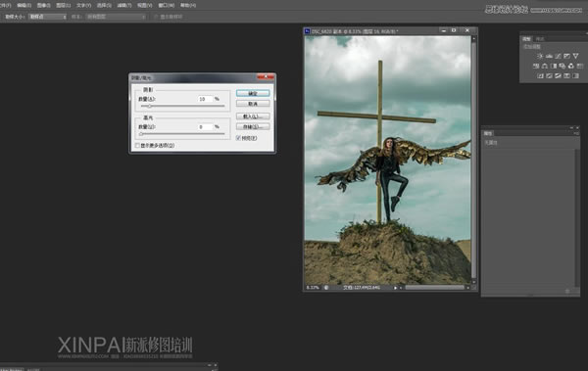This screenshot has width=588, height=371.
Task: Open the sample size dropdown in options bar
Action: pyautogui.click(x=48, y=17)
